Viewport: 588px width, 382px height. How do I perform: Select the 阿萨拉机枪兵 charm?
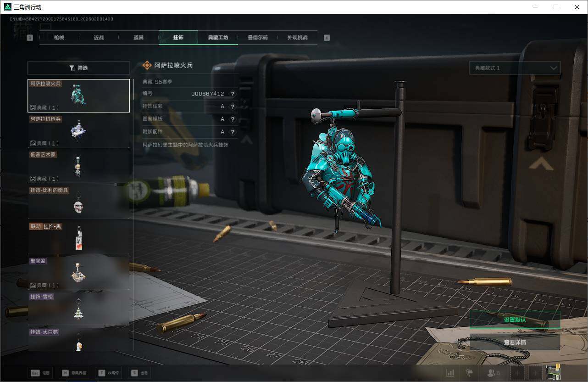(78, 131)
